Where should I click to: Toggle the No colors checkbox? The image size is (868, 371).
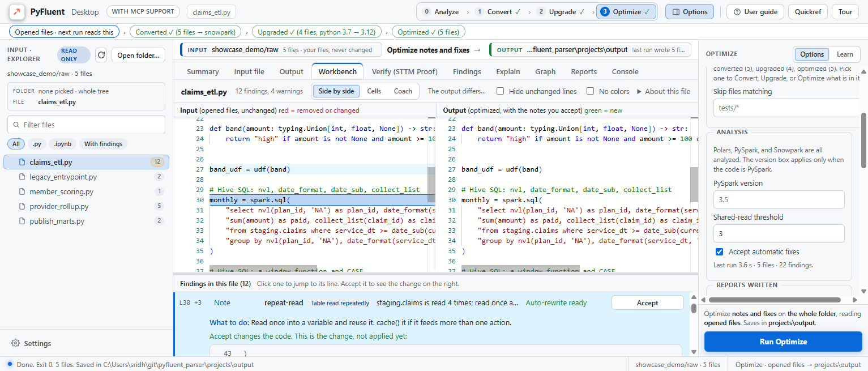point(590,91)
